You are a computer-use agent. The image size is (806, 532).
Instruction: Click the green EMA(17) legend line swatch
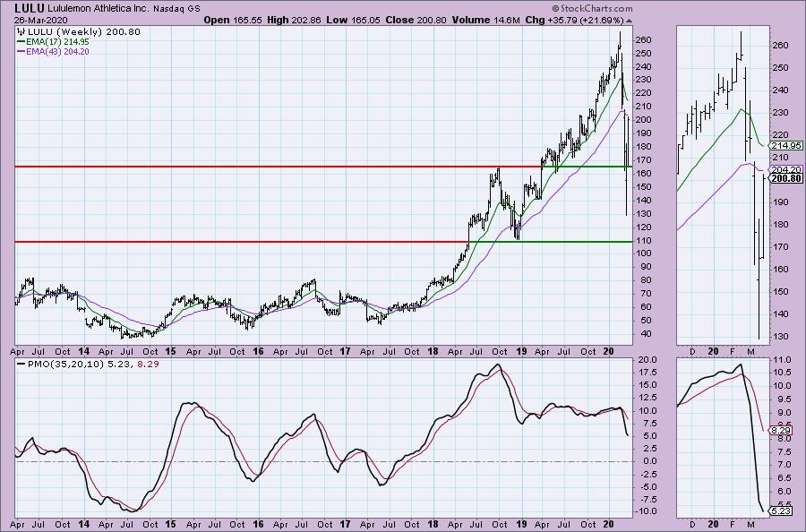pyautogui.click(x=21, y=42)
